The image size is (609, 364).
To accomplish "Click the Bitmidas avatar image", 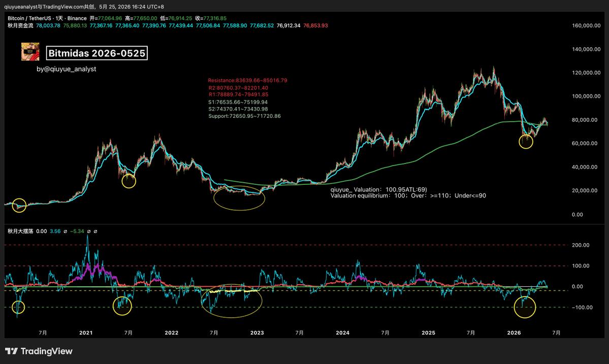I will (x=30, y=52).
